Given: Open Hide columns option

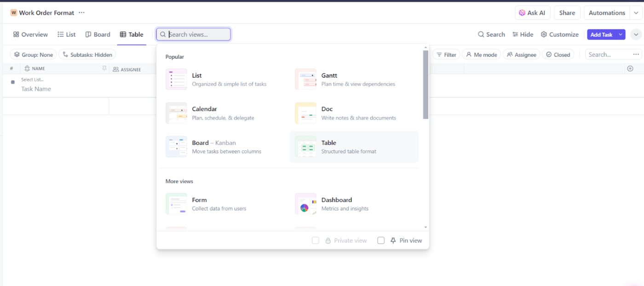Looking at the screenshot, I should [523, 34].
